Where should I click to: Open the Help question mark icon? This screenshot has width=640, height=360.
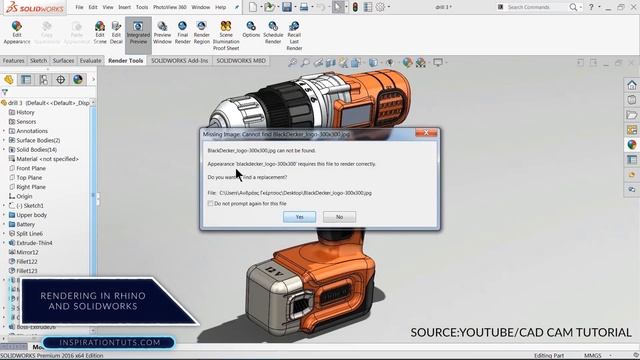[591, 7]
